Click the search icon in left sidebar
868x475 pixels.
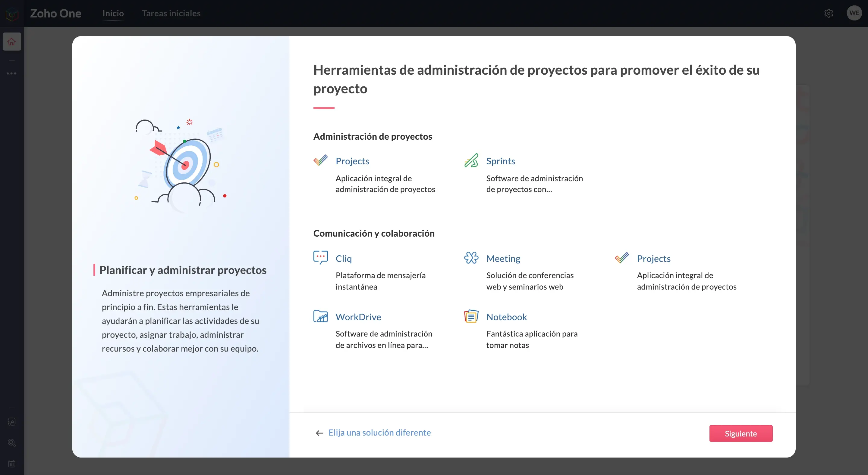[x=12, y=443]
